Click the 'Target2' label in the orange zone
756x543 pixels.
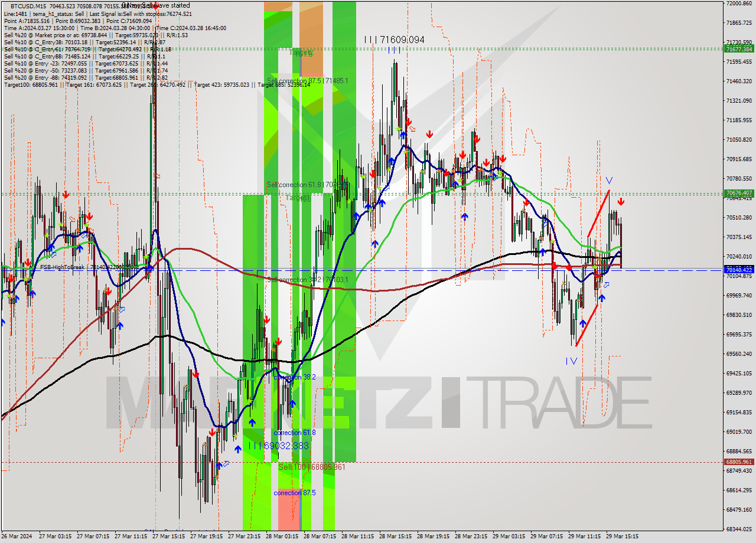[x=301, y=53]
